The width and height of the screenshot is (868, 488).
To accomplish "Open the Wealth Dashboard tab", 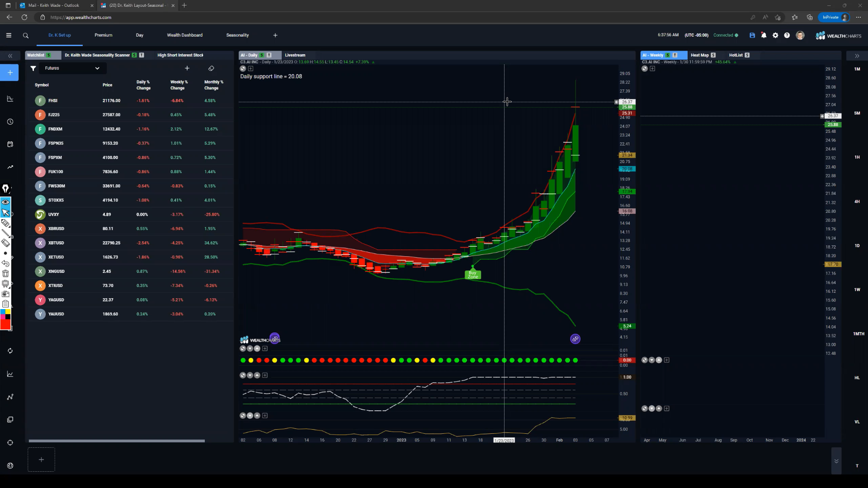I will coord(185,35).
